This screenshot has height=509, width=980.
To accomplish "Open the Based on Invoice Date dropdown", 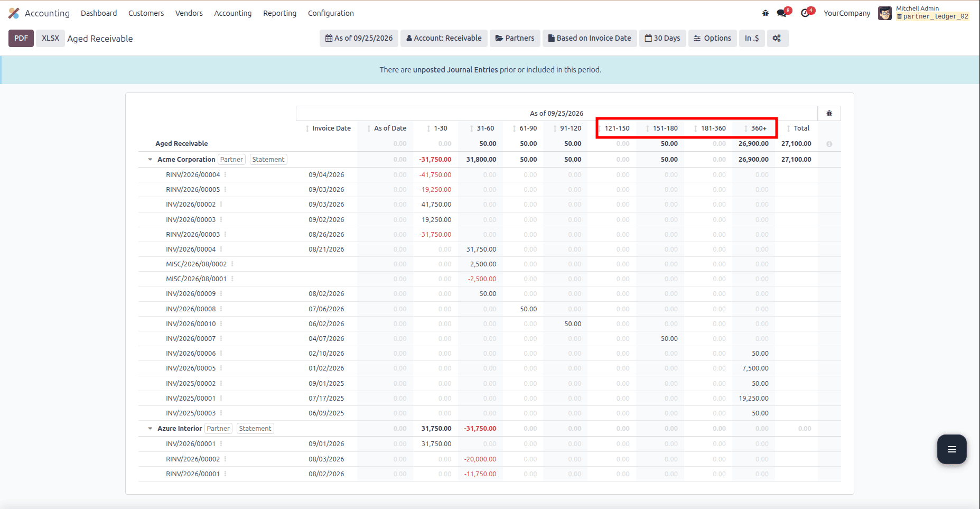I will point(590,38).
